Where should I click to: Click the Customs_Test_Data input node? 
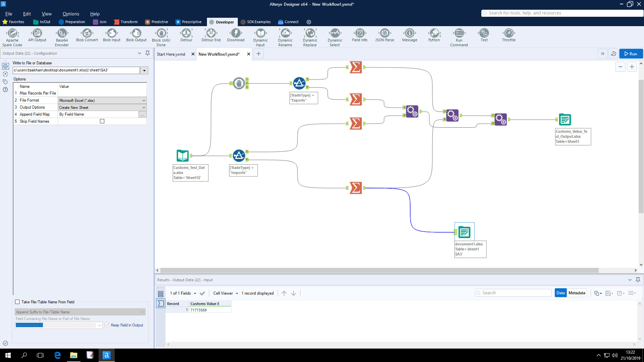pyautogui.click(x=183, y=156)
